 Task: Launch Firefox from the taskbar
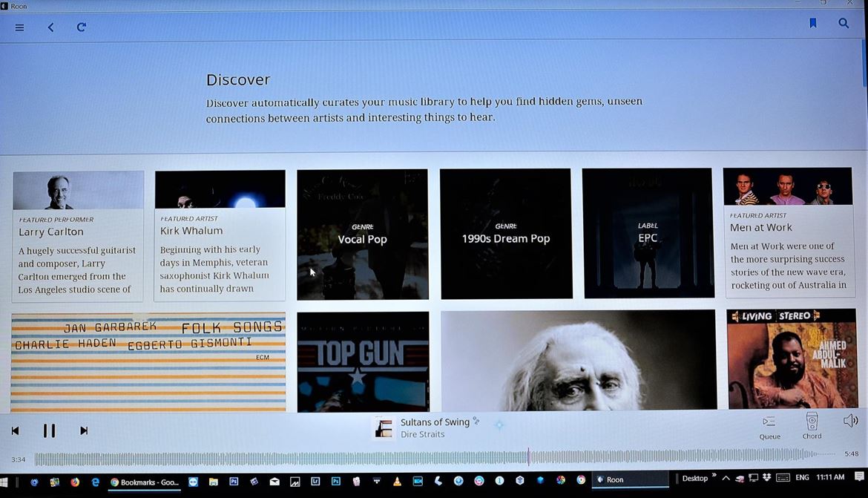coord(75,482)
